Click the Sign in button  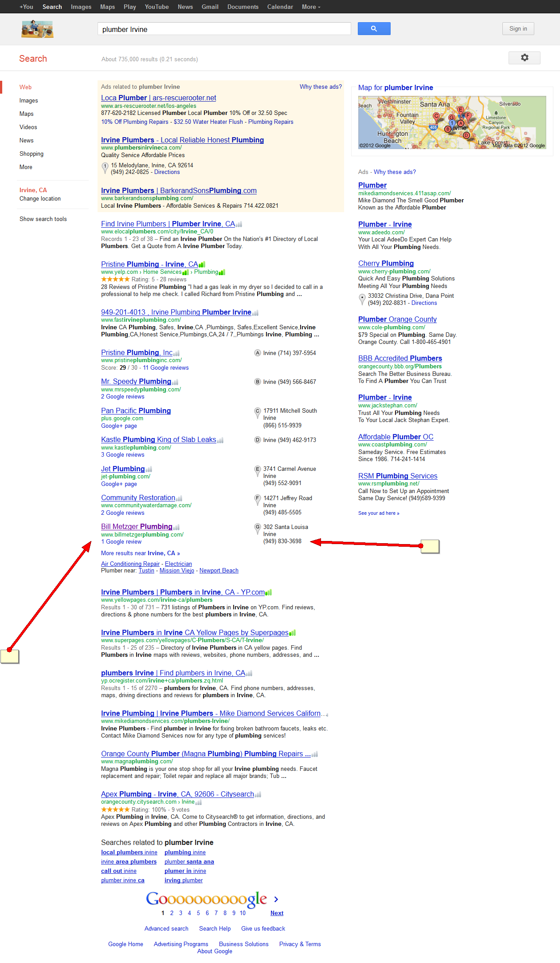(518, 29)
